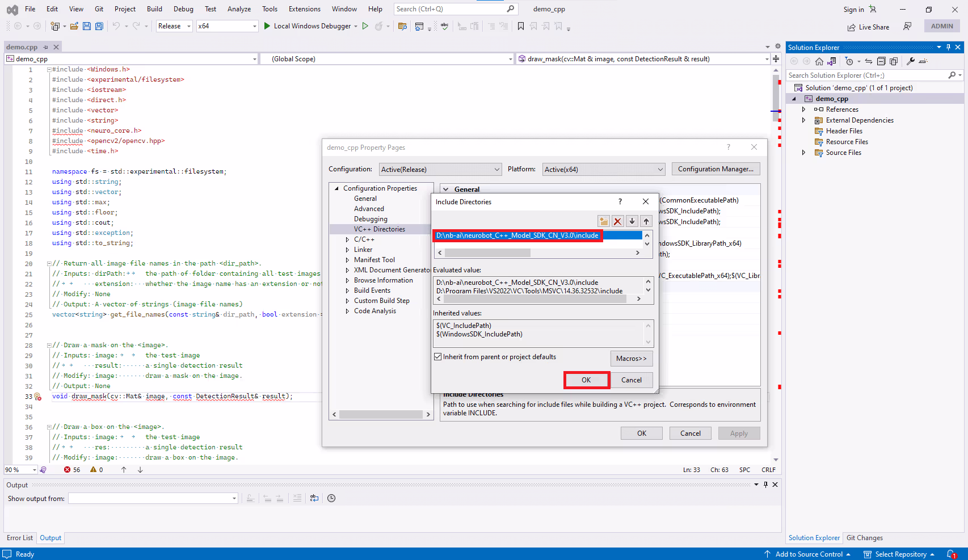The height and width of the screenshot is (560, 968).
Task: Toggle auto-hide pin on Output panel
Action: 765,485
